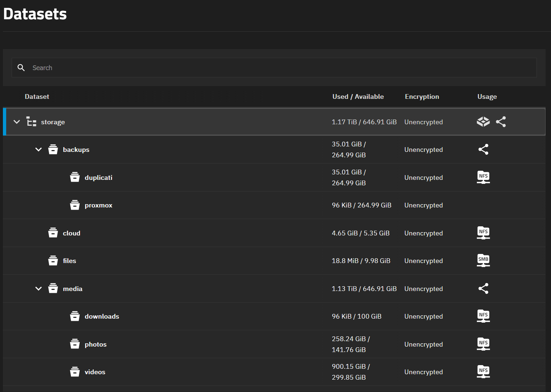The height and width of the screenshot is (392, 551).
Task: Click the apps usage icon on storage row
Action: pos(483,122)
